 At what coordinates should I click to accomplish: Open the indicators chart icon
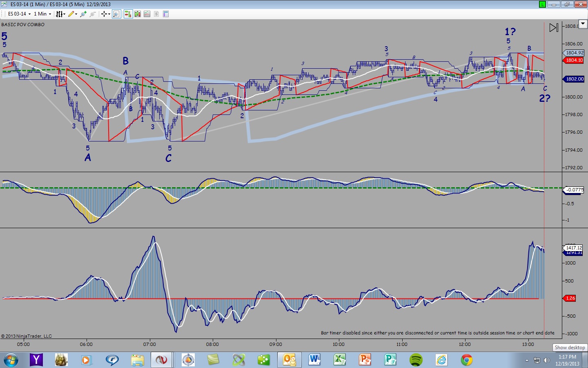147,14
